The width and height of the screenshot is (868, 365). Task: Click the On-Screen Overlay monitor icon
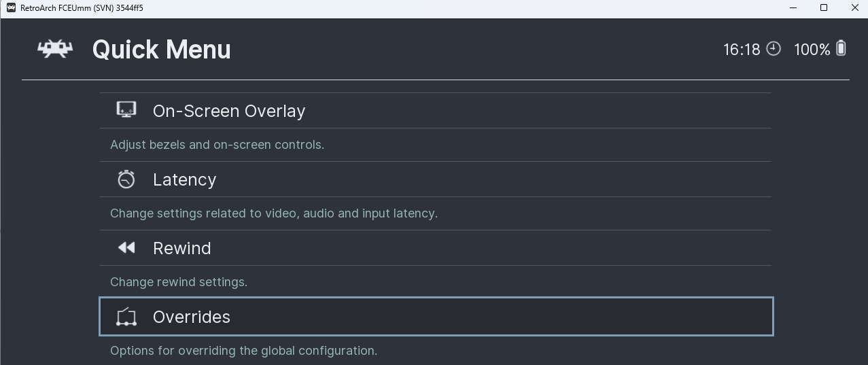coord(126,110)
